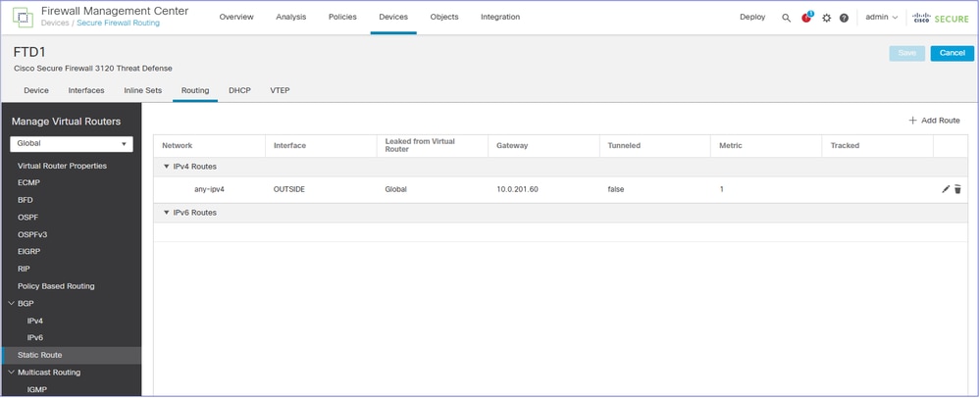Click the Tracked column header
This screenshot has height=398, width=980.
point(845,146)
